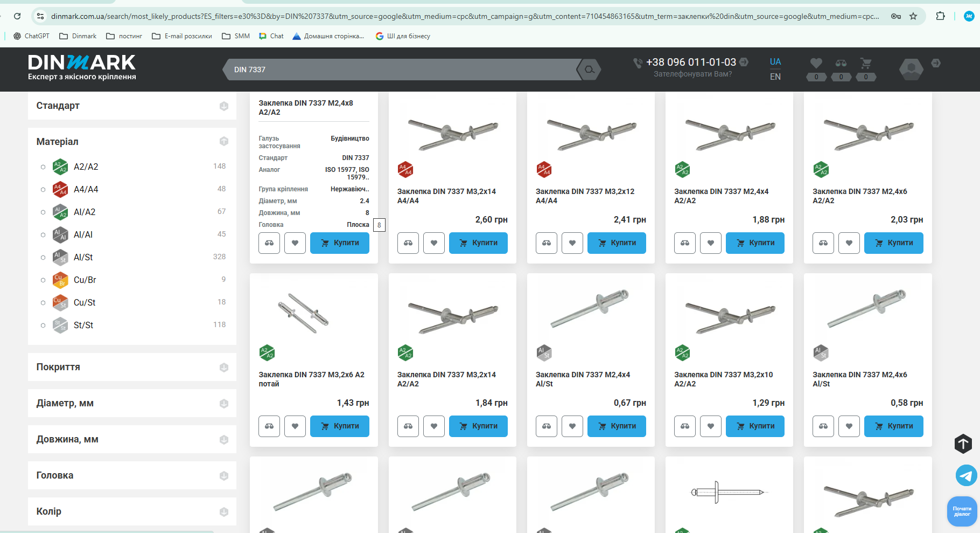980x533 pixels.
Task: Open the wishlist heart icon in the header
Action: pos(816,63)
